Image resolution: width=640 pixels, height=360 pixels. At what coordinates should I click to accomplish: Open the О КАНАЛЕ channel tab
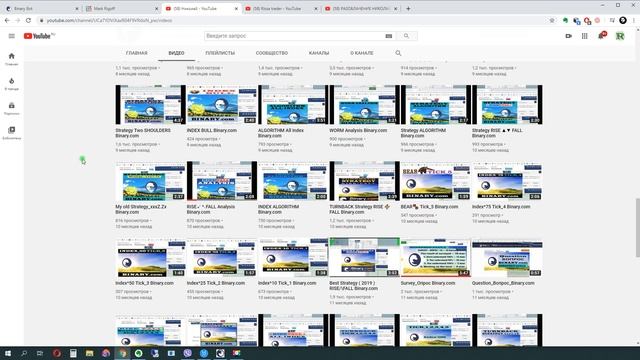pos(362,53)
